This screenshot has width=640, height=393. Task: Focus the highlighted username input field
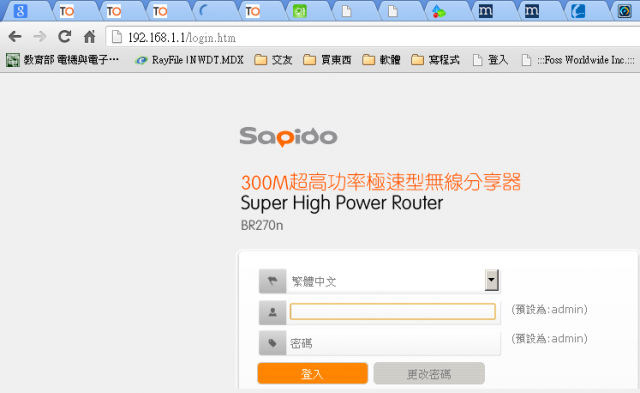(393, 311)
